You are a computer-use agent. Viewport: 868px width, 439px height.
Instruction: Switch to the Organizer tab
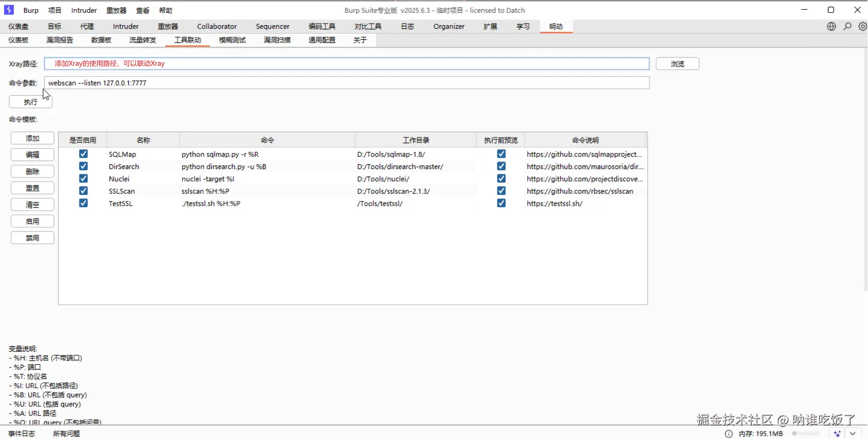[449, 27]
